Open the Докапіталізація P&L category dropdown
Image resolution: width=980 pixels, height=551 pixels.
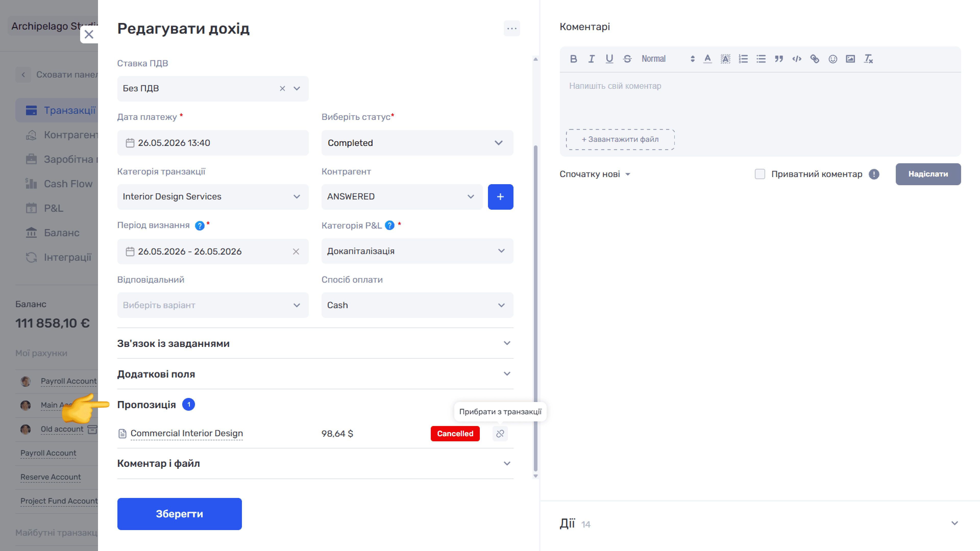pos(417,251)
